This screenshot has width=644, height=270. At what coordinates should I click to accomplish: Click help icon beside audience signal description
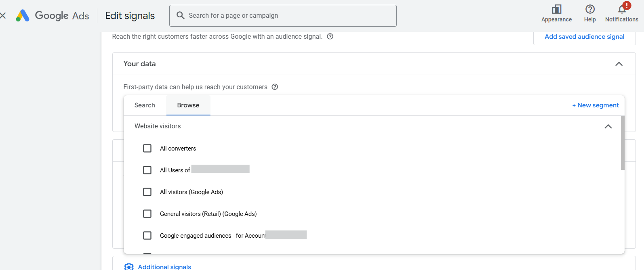(330, 36)
